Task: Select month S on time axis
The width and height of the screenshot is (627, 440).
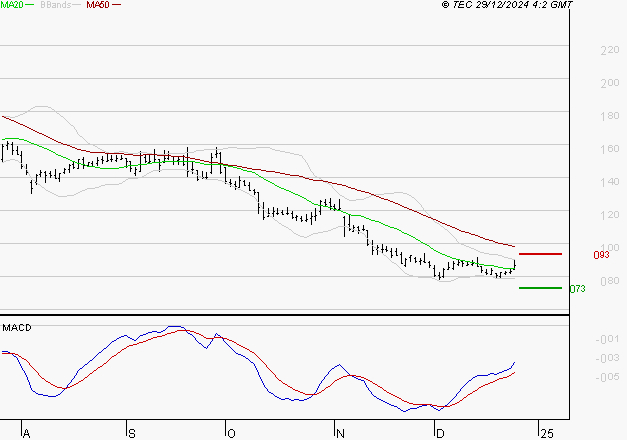Action: click(131, 433)
